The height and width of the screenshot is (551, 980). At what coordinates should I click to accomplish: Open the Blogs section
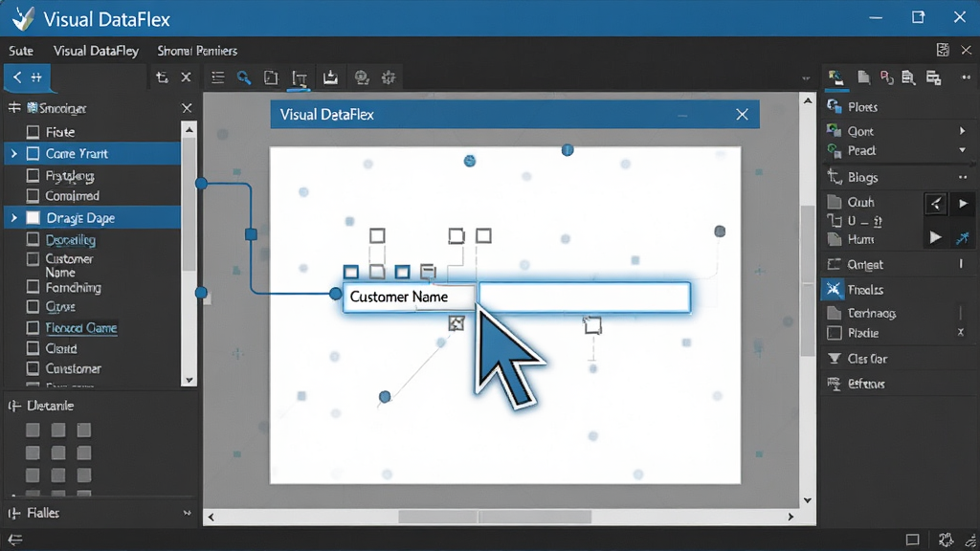[x=862, y=177]
